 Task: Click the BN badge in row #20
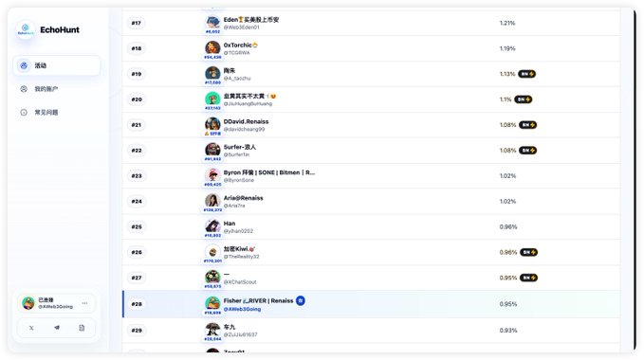tap(524, 99)
